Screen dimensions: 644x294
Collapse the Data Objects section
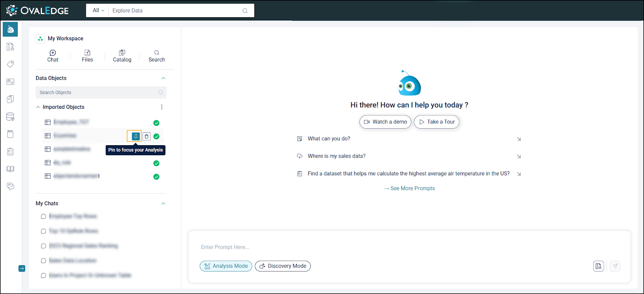[163, 78]
